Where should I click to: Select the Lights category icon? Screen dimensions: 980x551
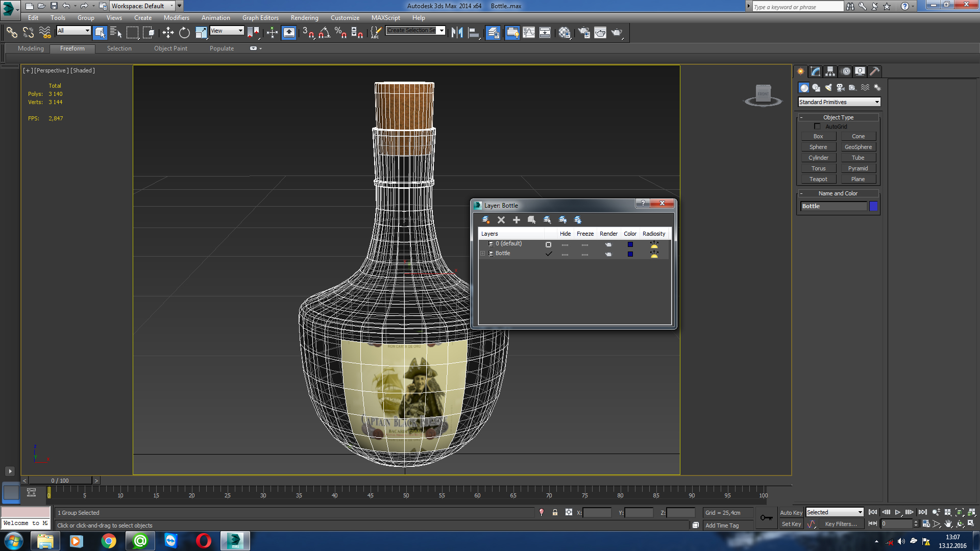tap(828, 88)
